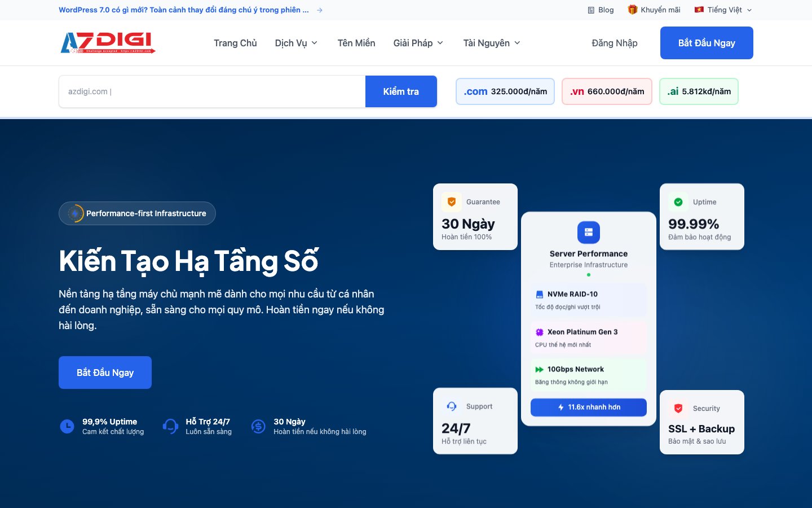Viewport: 812px width, 508px height.
Task: Click the Guarantee shield icon
Action: (x=452, y=202)
